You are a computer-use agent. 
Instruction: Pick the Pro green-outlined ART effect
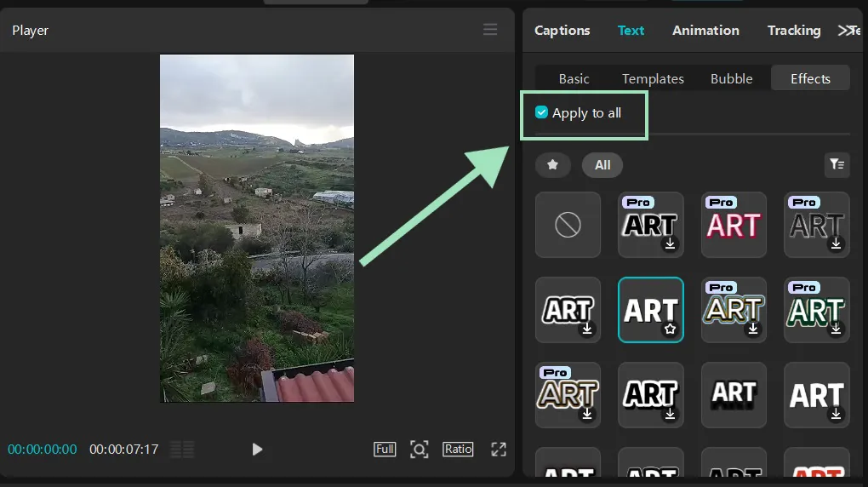817,310
